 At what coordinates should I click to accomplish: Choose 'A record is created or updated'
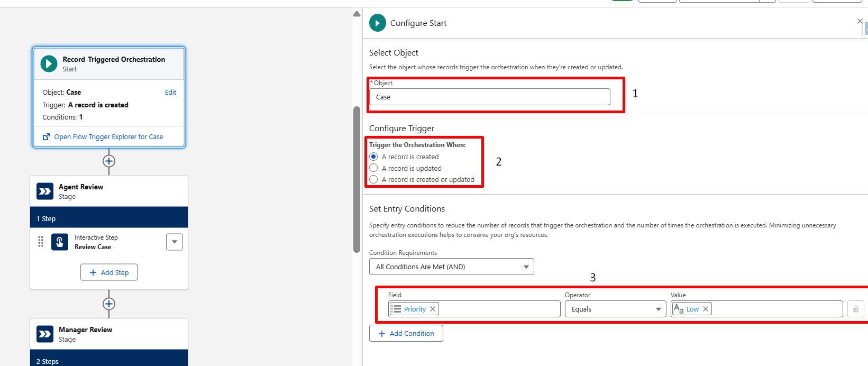(x=373, y=179)
